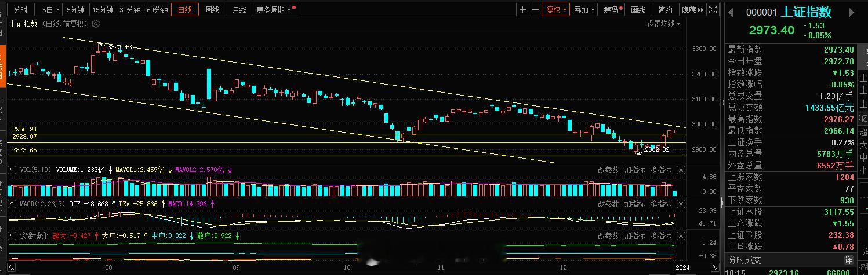Expand hidden tools via 隐藏 arrows

(693, 10)
